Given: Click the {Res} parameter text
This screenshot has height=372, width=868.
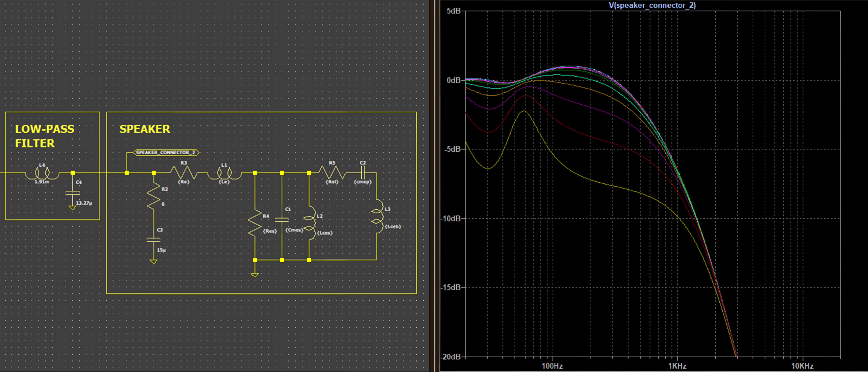Looking at the screenshot, I should (270, 232).
